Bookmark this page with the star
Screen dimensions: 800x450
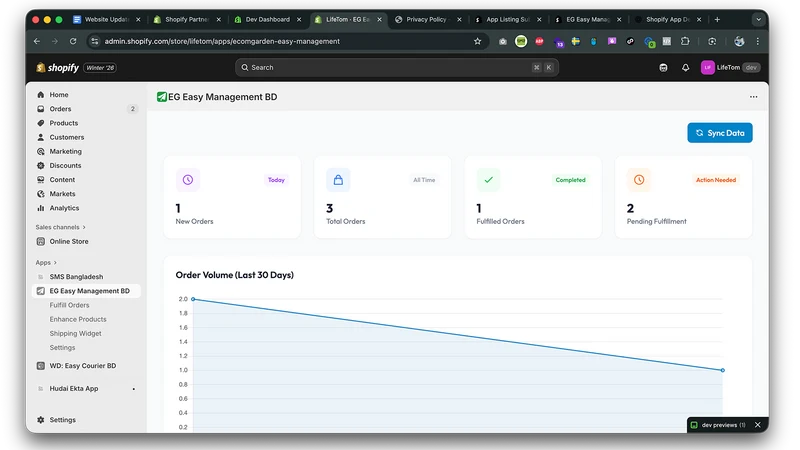point(478,41)
